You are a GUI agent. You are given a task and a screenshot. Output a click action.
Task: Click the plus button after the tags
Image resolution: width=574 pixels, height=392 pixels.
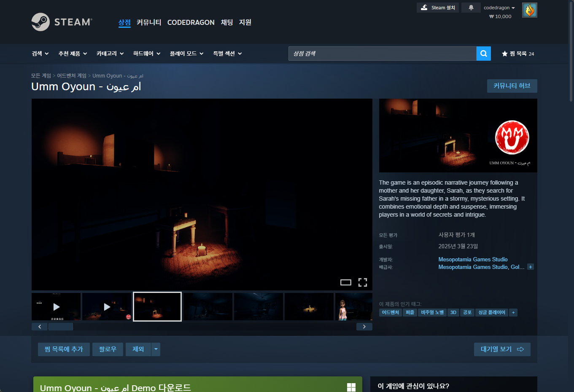513,312
